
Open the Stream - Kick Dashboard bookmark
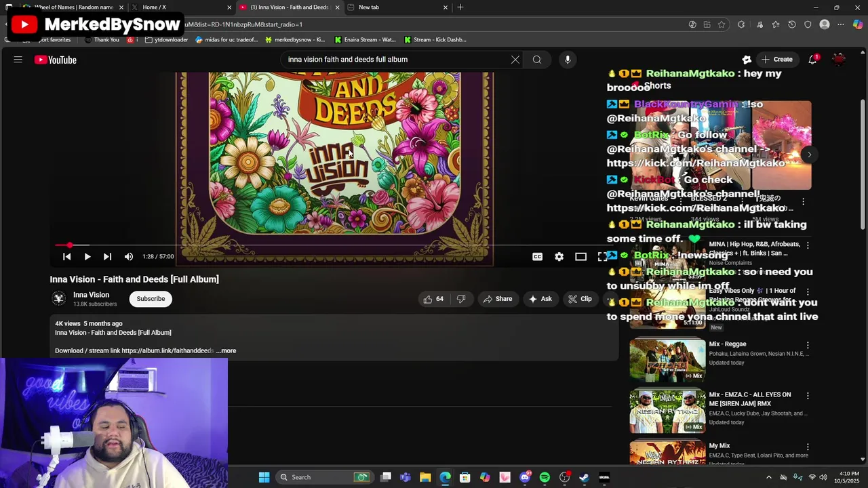pos(435,40)
